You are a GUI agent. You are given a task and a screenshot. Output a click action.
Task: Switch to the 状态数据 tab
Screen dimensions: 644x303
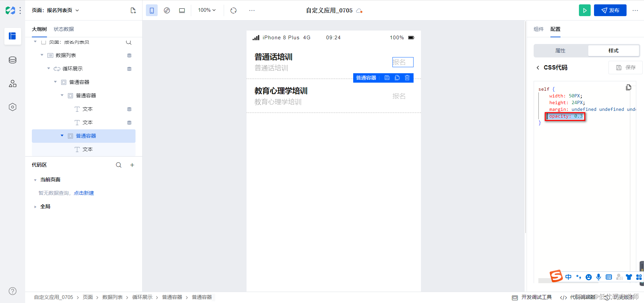tap(64, 29)
